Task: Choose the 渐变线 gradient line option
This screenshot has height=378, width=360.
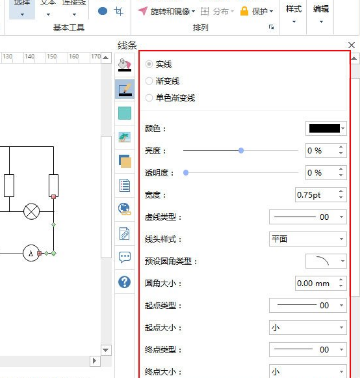Action: point(163,81)
